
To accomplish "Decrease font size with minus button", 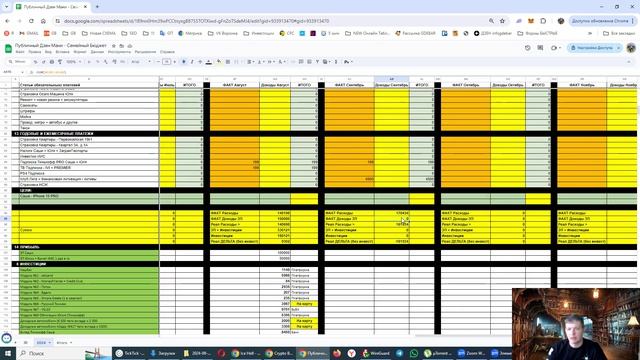I will pyautogui.click(x=158, y=62).
